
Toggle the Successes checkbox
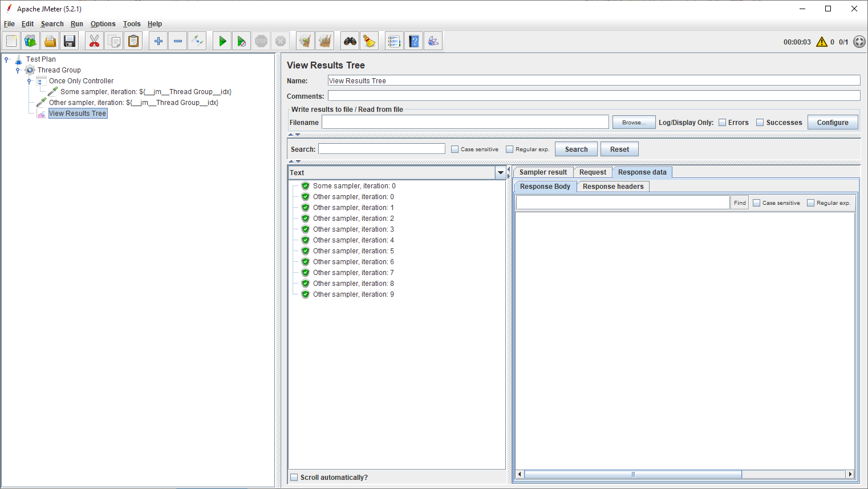tap(760, 123)
